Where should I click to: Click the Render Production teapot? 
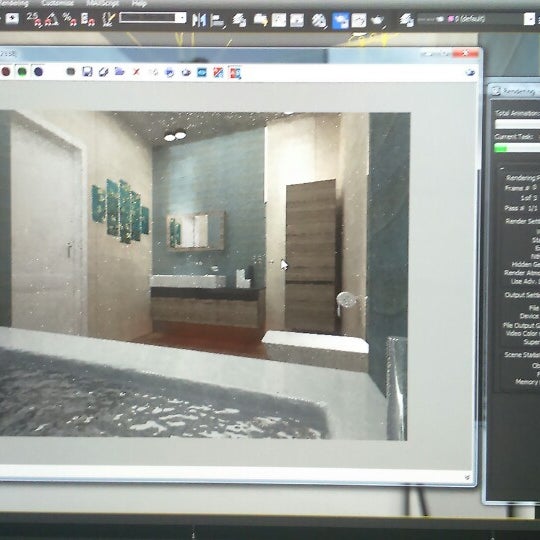click(x=377, y=20)
